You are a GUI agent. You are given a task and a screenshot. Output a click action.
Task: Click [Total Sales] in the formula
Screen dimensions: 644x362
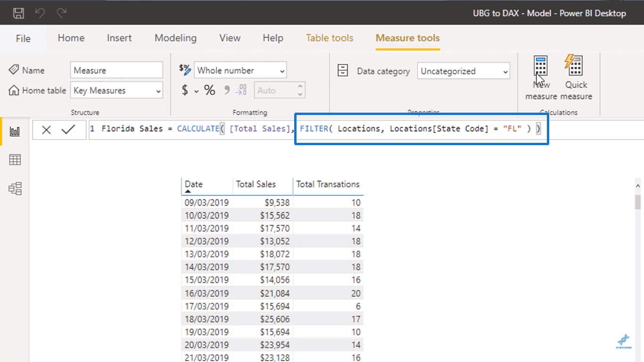click(259, 129)
